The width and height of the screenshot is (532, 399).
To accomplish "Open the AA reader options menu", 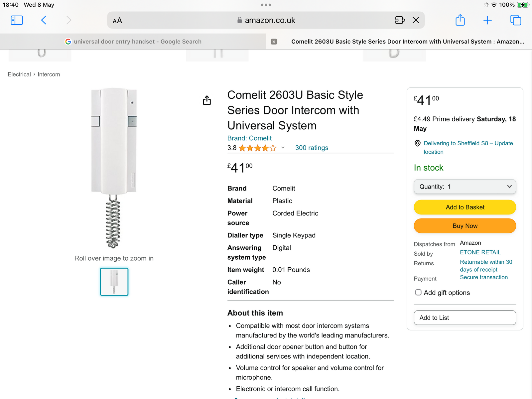I will [x=117, y=21].
